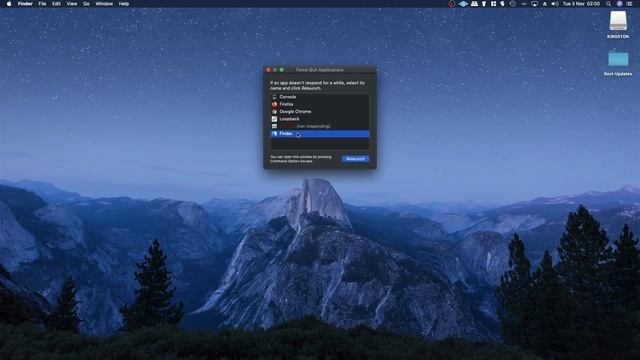Open the Help menu
The height and width of the screenshot is (360, 640).
click(x=124, y=4)
